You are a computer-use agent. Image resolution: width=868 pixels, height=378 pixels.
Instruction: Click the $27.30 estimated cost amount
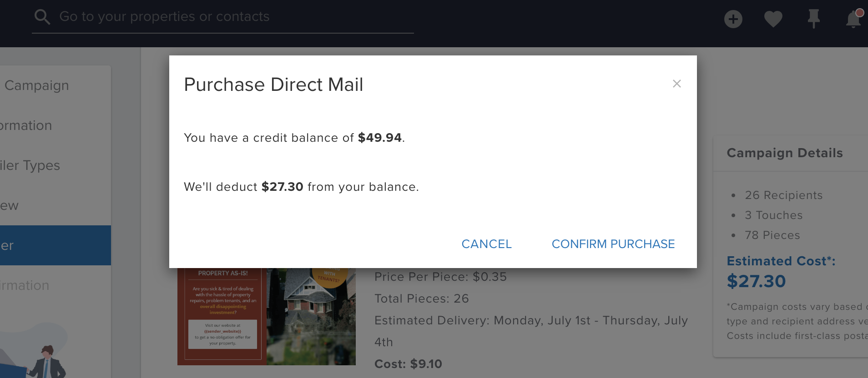[756, 281]
